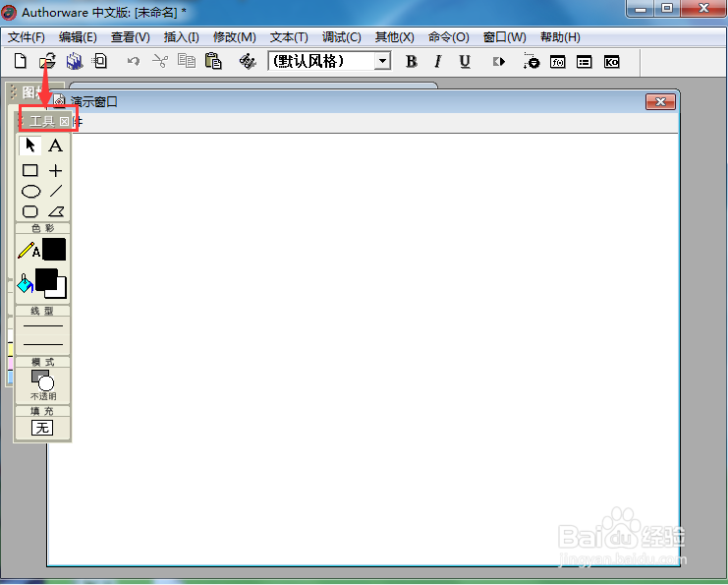Image resolution: width=728 pixels, height=585 pixels.
Task: Select the Text tool A
Action: pyautogui.click(x=55, y=146)
